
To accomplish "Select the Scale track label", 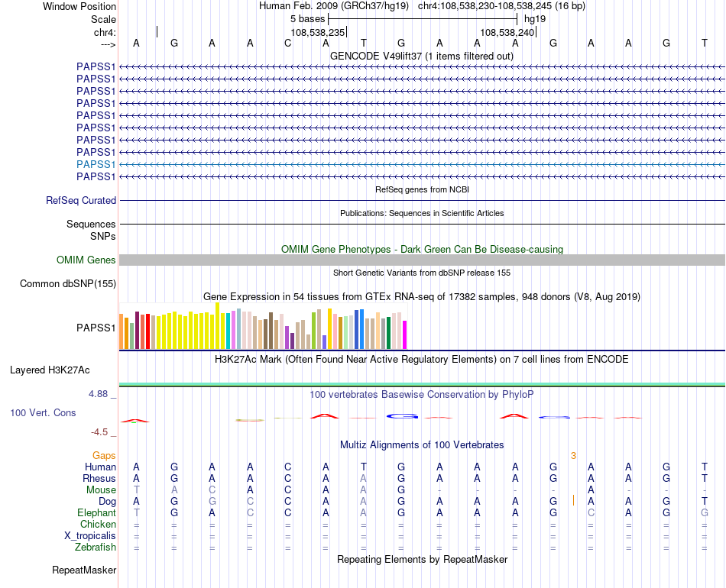I will click(103, 19).
